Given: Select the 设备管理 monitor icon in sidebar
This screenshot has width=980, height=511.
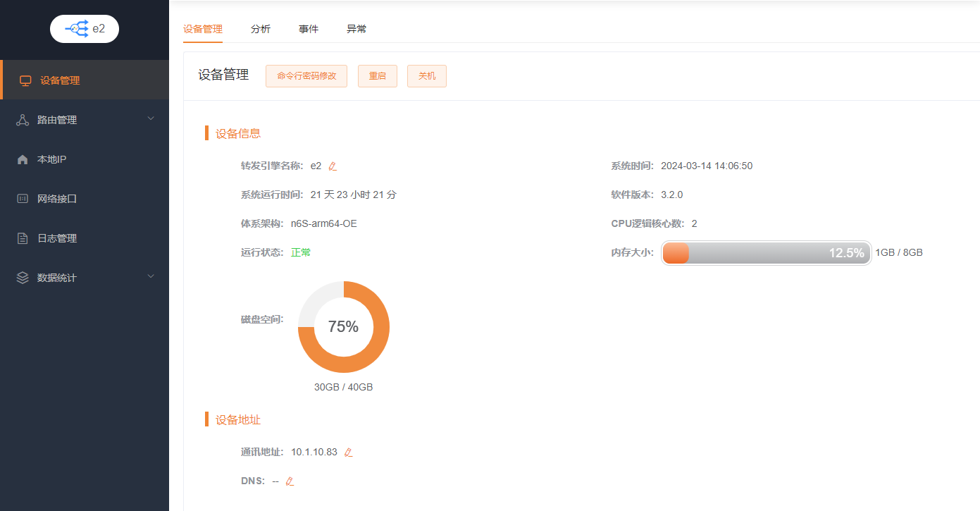Looking at the screenshot, I should tap(25, 80).
